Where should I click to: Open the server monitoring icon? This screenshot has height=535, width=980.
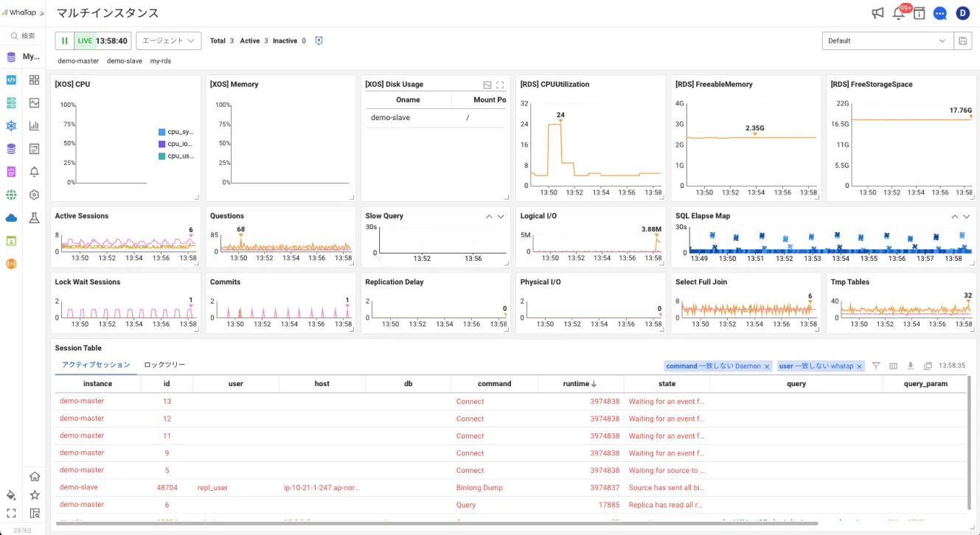point(11,102)
